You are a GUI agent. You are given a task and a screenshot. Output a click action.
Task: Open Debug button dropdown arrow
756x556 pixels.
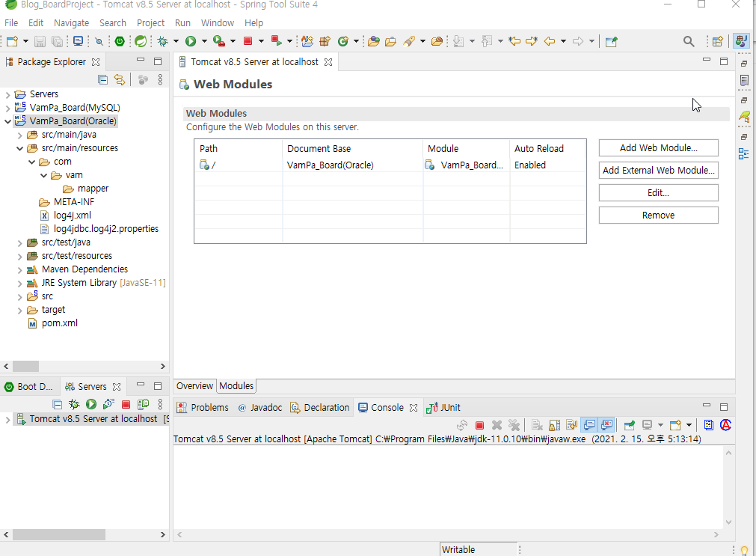click(x=176, y=41)
